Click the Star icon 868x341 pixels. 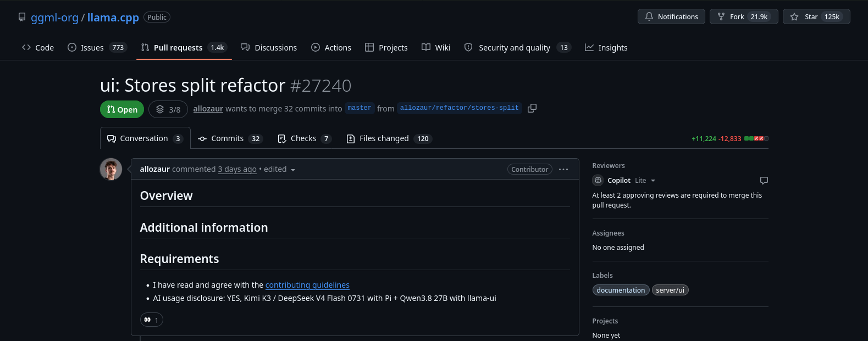pos(794,17)
